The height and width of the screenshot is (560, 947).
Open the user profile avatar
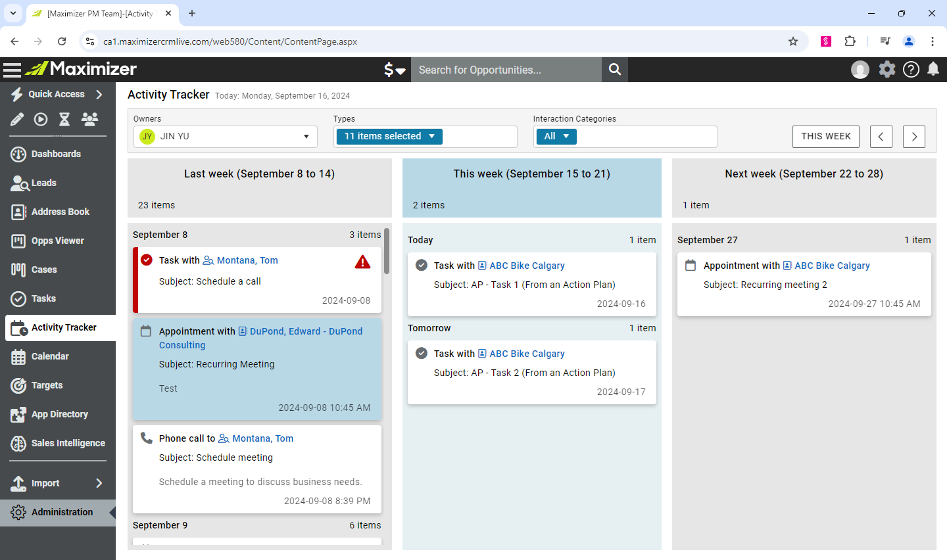pos(860,70)
